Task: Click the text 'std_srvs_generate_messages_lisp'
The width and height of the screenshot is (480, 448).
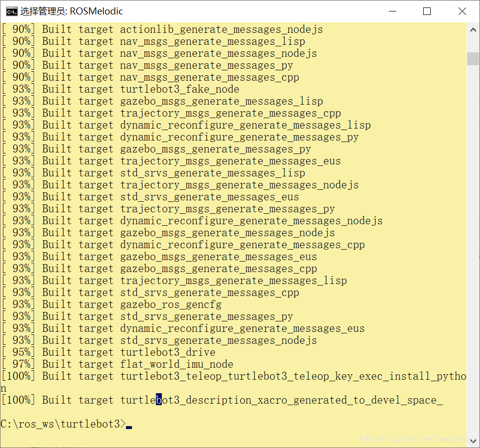Action: 213,173
